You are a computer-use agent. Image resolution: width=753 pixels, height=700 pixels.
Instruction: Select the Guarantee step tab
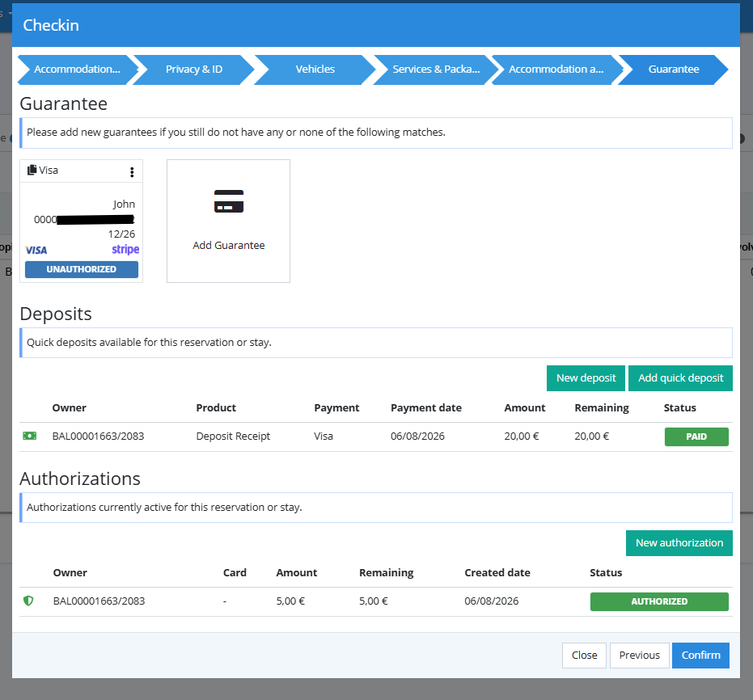pos(673,70)
